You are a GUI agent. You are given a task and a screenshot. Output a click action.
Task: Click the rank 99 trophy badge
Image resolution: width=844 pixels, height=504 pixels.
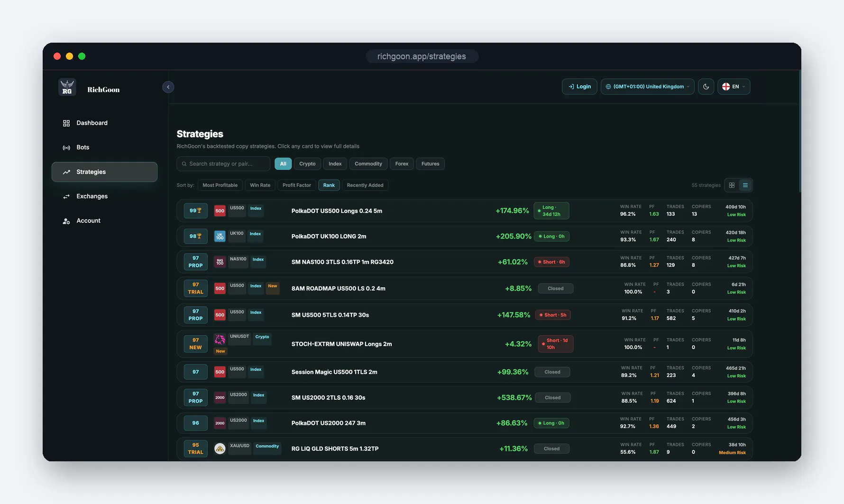tap(195, 211)
